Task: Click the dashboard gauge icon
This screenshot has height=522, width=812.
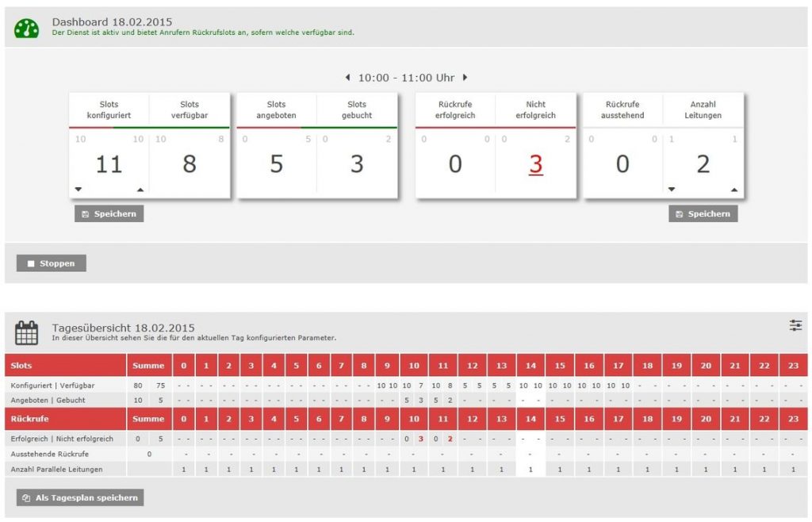Action: [x=27, y=28]
